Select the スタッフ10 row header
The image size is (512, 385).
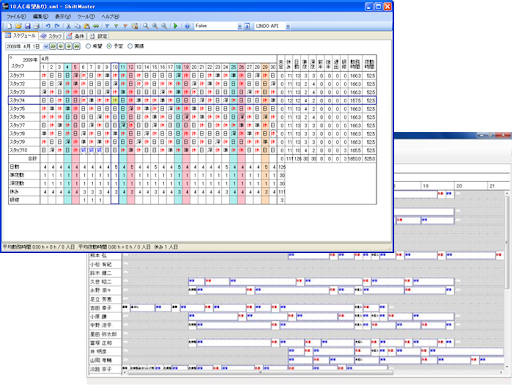point(24,150)
